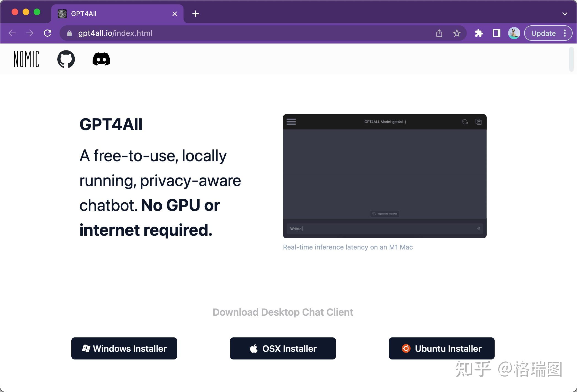Open the Extensions puzzle icon
This screenshot has height=392, width=577.
(x=479, y=33)
